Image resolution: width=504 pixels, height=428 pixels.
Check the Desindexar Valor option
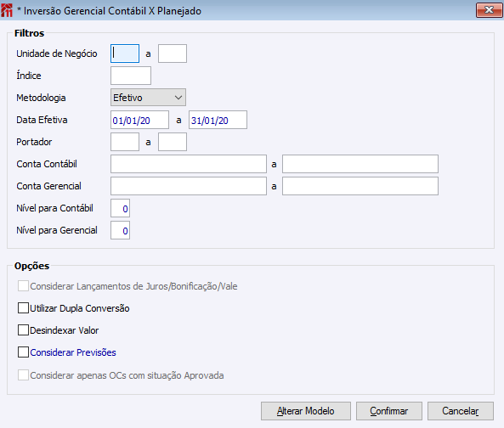point(23,330)
